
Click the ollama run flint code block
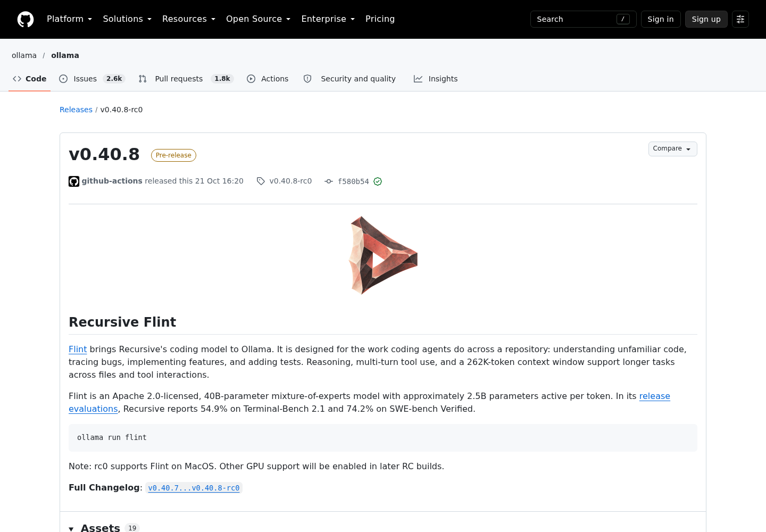(383, 438)
